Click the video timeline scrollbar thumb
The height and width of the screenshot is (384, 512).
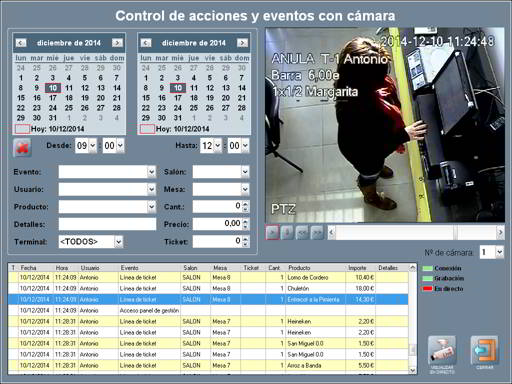455,233
